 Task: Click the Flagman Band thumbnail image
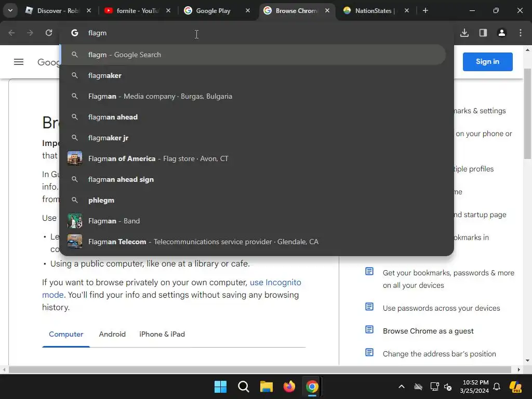tap(75, 221)
